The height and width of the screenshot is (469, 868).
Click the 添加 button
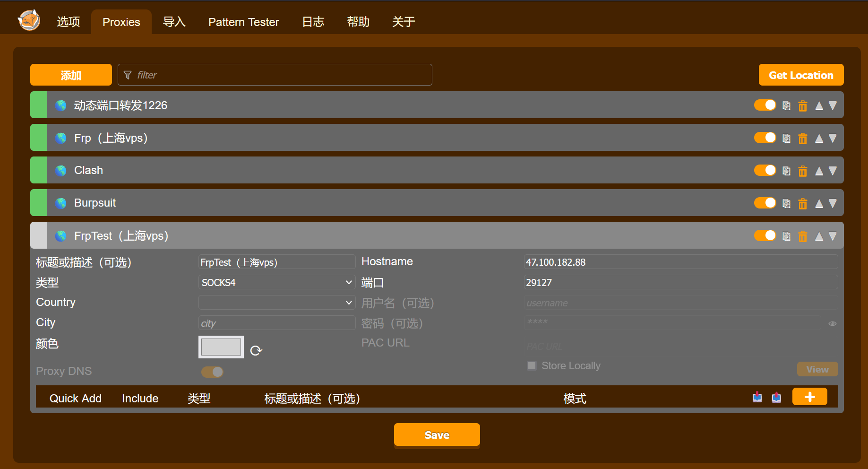(x=71, y=75)
